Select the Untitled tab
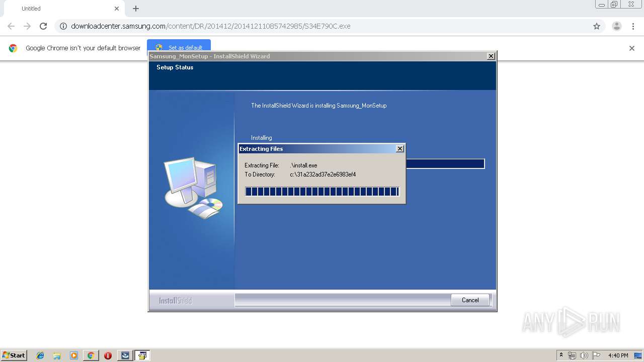 click(63, 9)
